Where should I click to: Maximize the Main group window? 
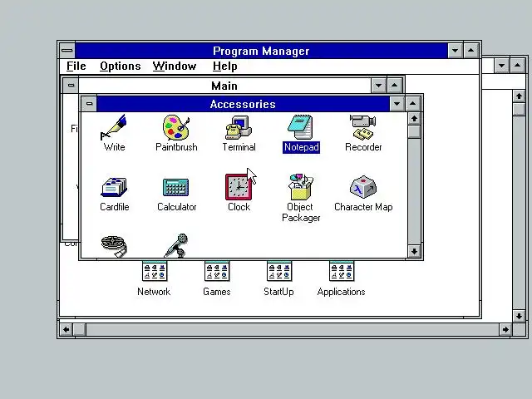click(394, 86)
